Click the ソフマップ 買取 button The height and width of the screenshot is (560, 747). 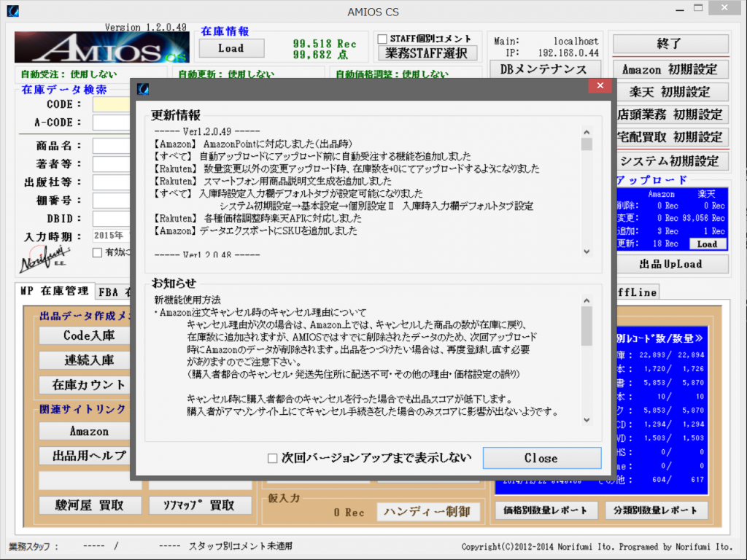pyautogui.click(x=200, y=505)
